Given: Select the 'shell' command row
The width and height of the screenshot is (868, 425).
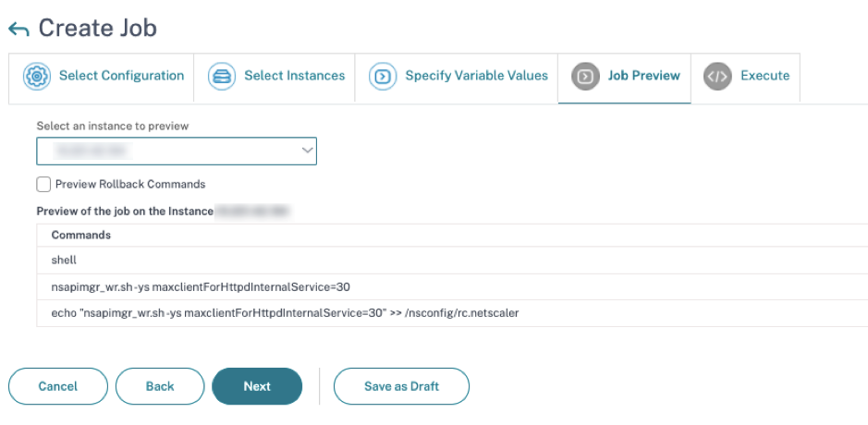Looking at the screenshot, I should [452, 261].
